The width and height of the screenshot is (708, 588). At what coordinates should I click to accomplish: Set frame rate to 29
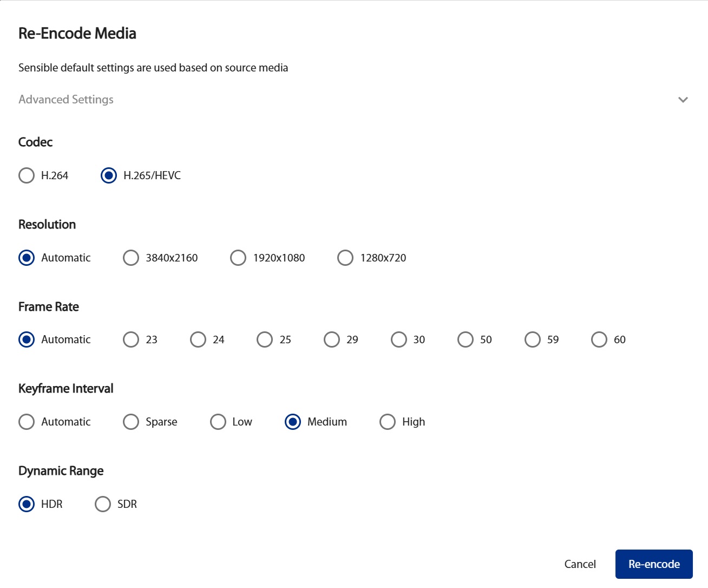(x=332, y=339)
